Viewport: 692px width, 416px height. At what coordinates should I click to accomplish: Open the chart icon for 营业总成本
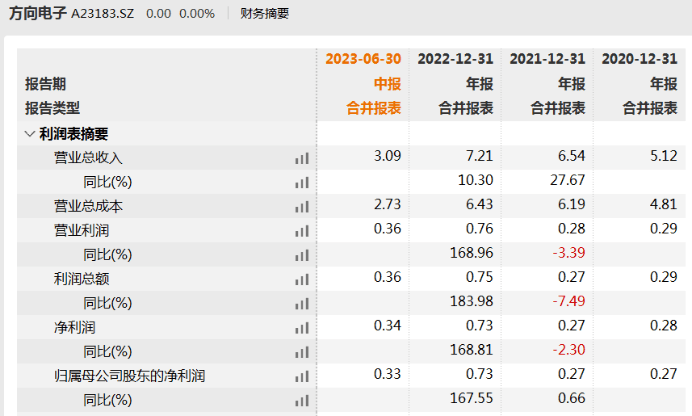(x=301, y=206)
